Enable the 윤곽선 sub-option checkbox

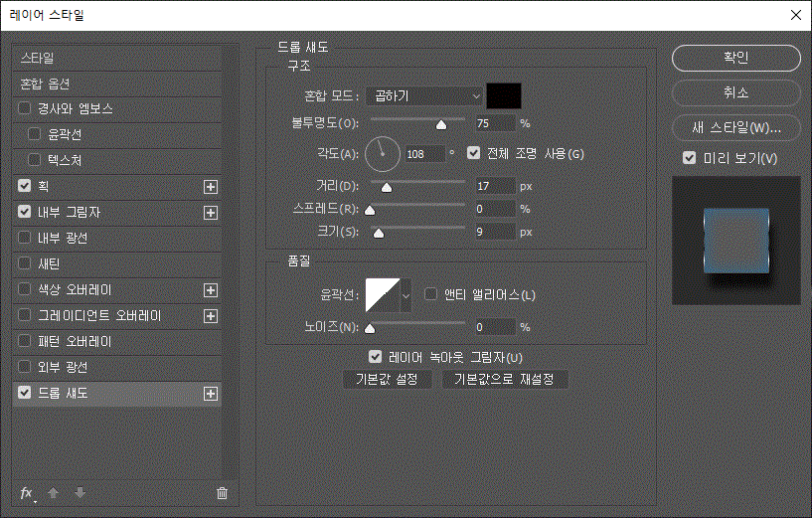pos(34,134)
